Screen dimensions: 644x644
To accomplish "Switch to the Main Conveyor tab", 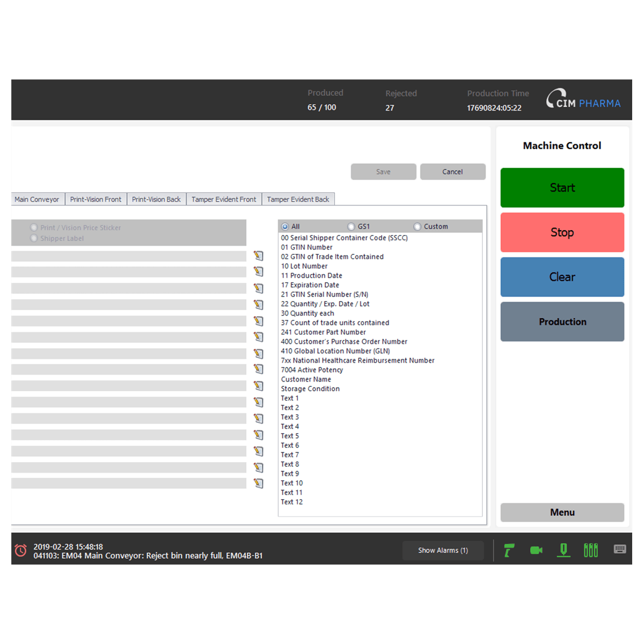I will point(37,199).
